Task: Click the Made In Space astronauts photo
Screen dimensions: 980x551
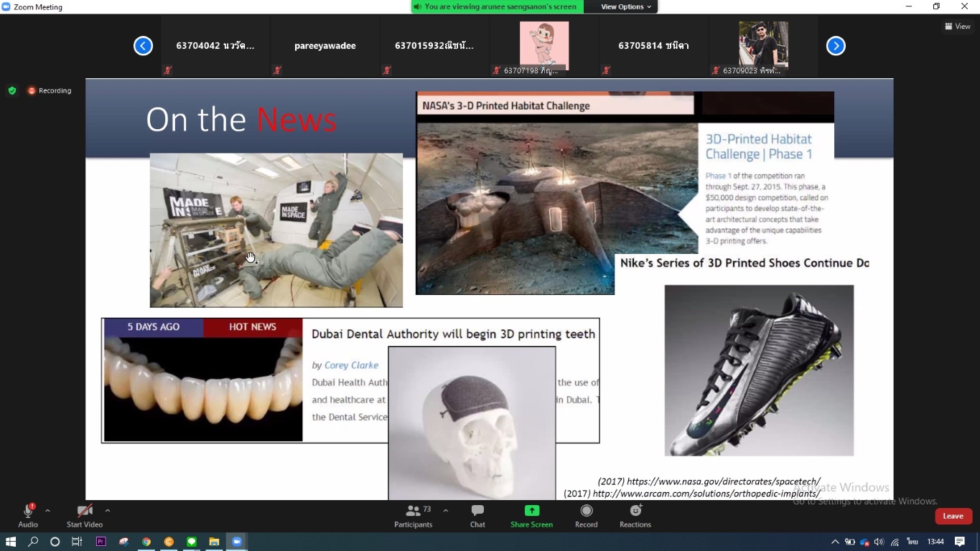Action: click(276, 230)
